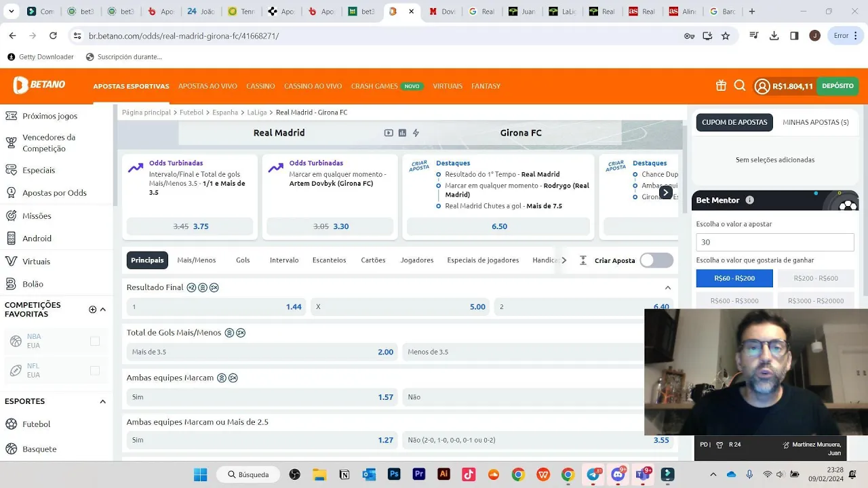Pick Real Madrid win odds 1.44
Image resolution: width=868 pixels, height=488 pixels.
(x=216, y=307)
